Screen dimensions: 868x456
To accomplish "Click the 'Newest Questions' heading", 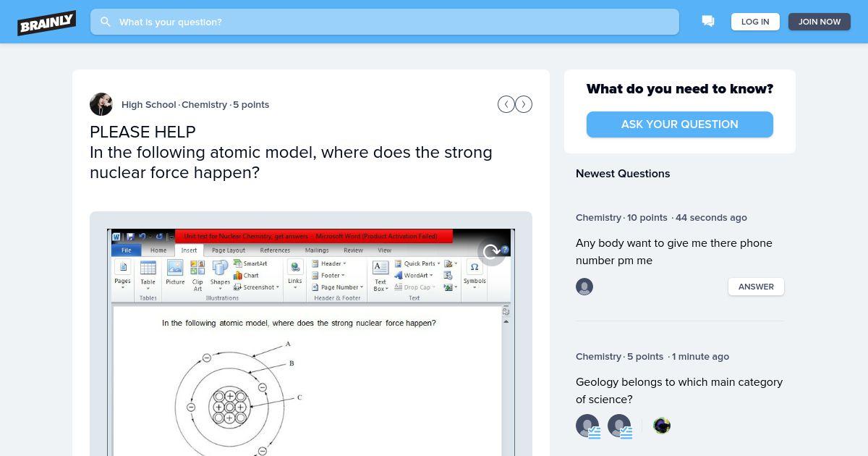I will pyautogui.click(x=623, y=174).
